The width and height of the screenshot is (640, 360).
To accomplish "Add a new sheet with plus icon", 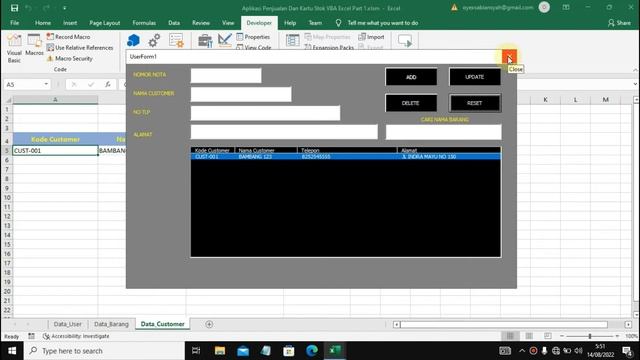I will click(209, 324).
